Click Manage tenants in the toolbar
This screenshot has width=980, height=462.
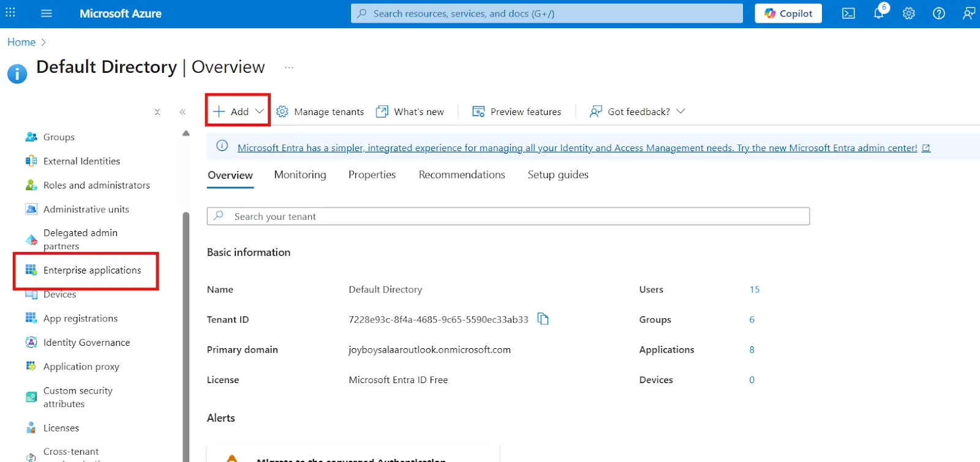click(x=320, y=111)
